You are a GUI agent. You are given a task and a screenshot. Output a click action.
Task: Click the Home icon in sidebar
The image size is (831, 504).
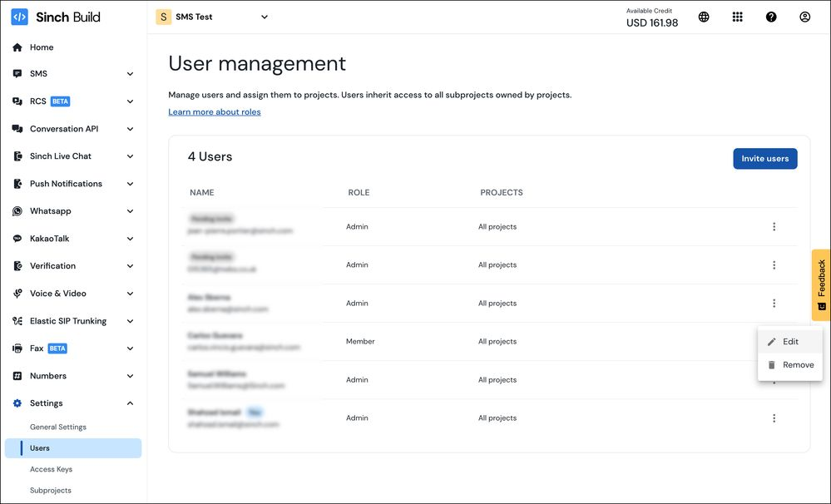coord(17,47)
